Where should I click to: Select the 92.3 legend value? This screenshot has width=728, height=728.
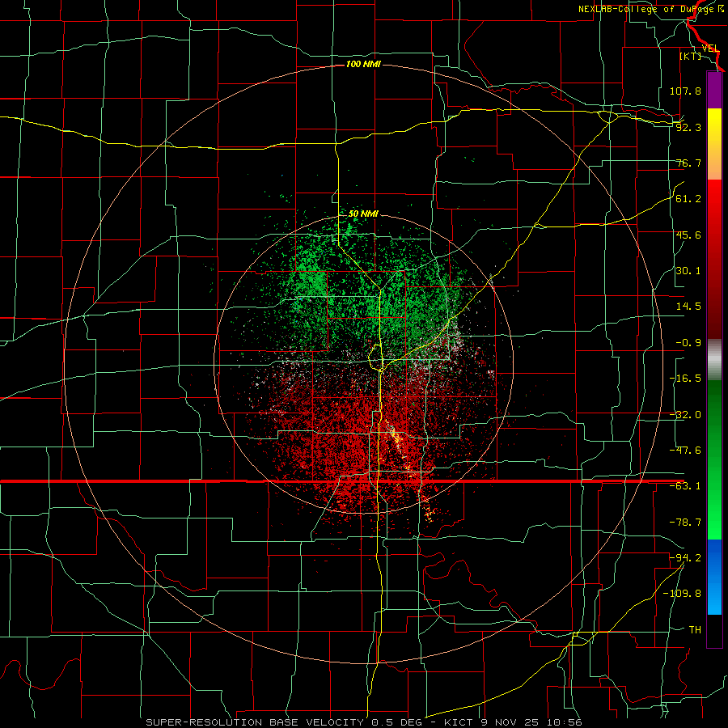688,127
